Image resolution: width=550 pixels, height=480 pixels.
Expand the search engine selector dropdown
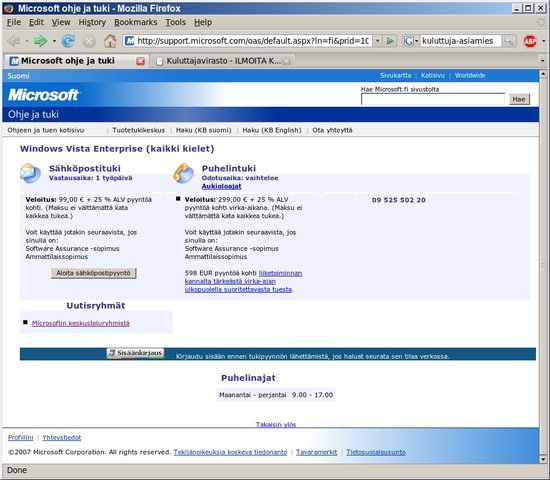410,41
